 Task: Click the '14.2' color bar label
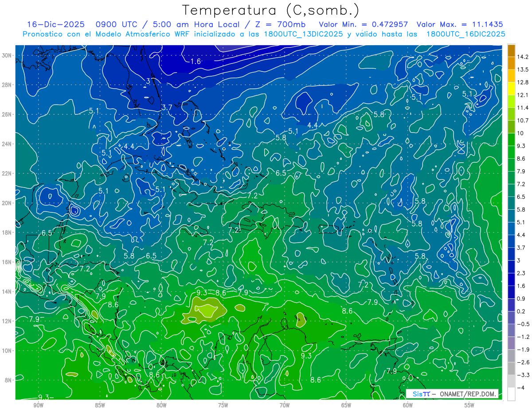pyautogui.click(x=523, y=57)
